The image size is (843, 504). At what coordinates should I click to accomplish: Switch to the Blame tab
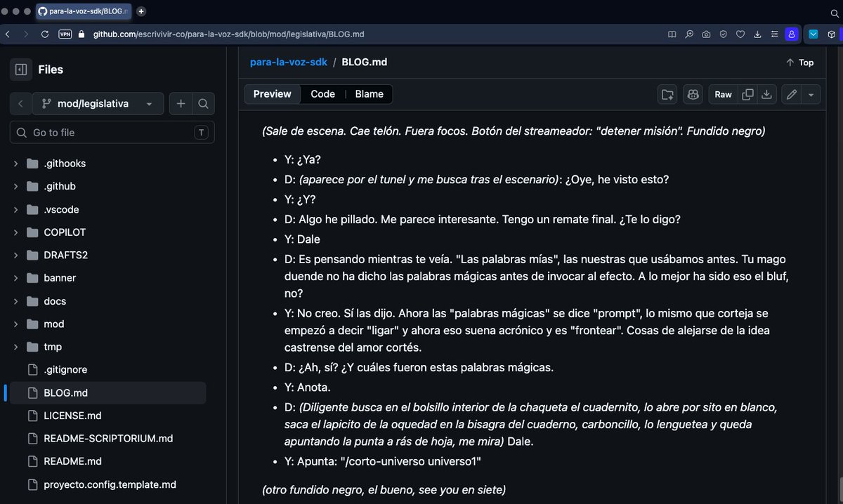tap(369, 94)
